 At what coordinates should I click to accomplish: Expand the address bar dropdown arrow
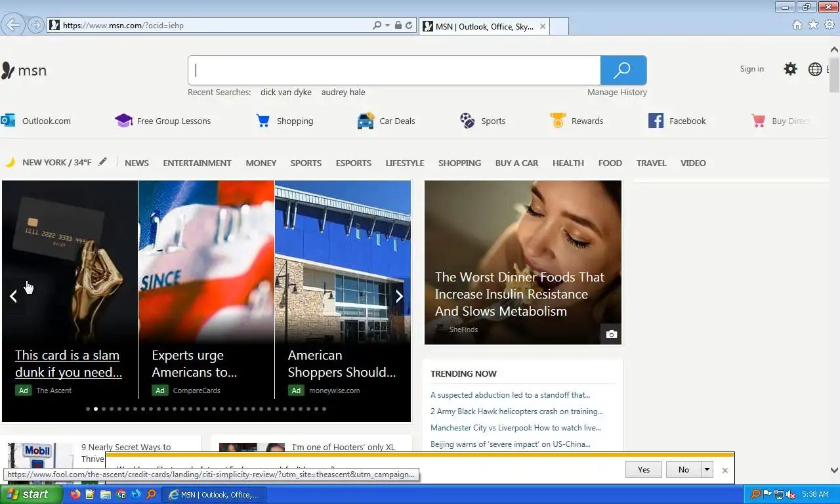click(x=388, y=26)
